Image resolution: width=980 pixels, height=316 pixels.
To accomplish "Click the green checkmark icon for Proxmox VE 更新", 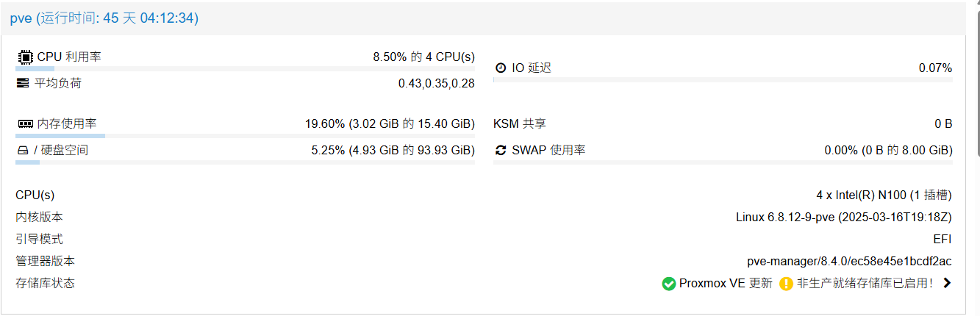I will pyautogui.click(x=668, y=283).
